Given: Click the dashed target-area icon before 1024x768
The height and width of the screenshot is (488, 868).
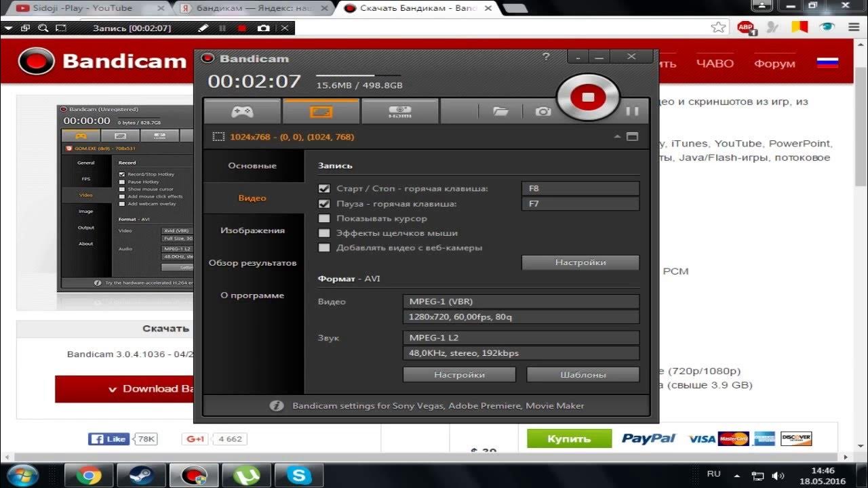Looking at the screenshot, I should 218,137.
